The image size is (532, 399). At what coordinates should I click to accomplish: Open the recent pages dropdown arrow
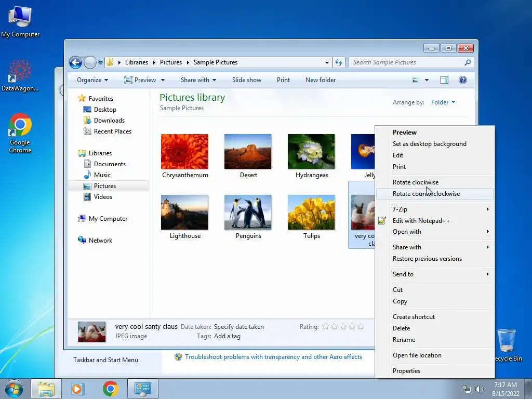pos(100,63)
